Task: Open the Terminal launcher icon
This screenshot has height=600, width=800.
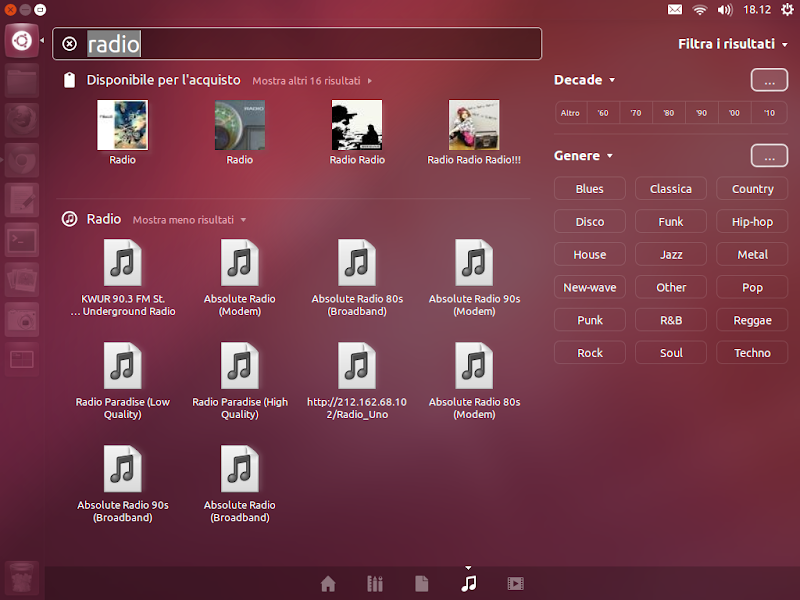Action: (x=21, y=240)
